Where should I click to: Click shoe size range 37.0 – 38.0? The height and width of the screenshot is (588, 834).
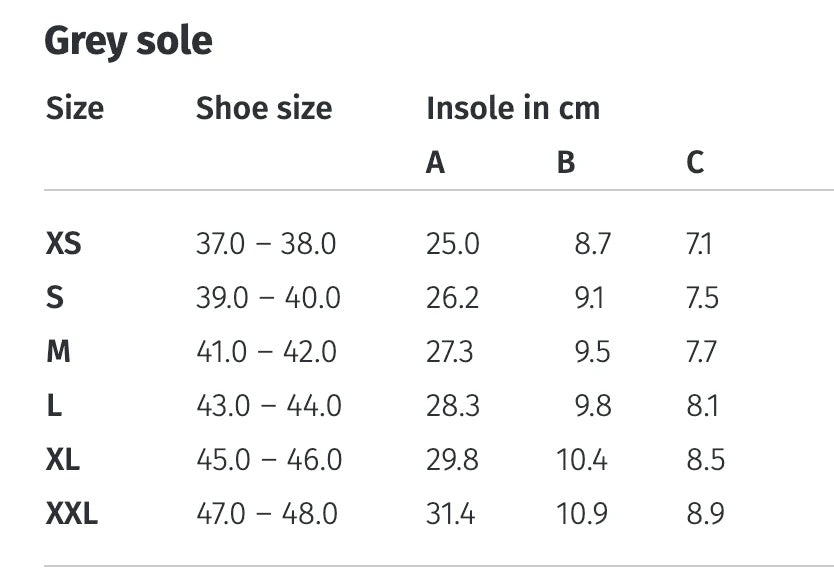[266, 244]
